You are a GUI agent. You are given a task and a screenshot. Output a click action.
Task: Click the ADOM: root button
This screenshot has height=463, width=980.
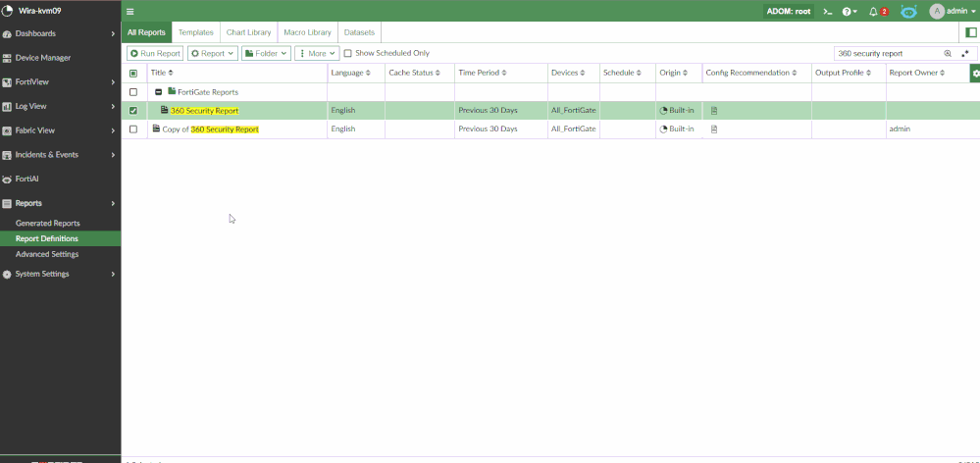(x=789, y=11)
